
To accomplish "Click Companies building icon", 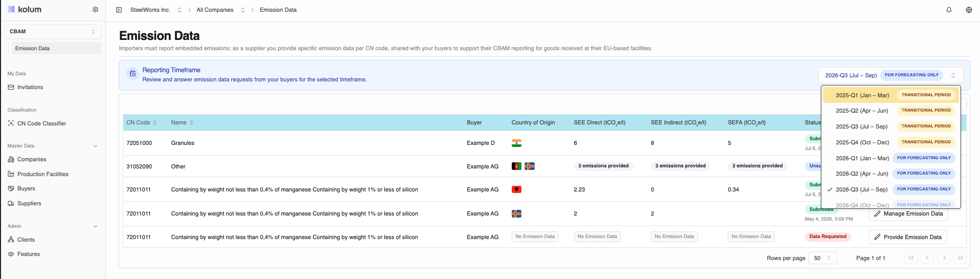I will (11, 159).
